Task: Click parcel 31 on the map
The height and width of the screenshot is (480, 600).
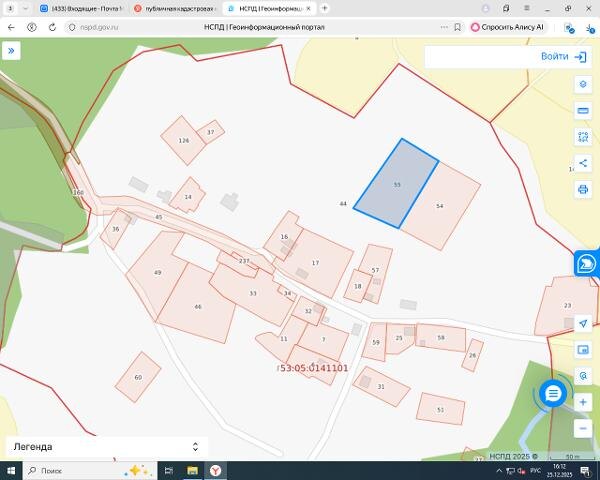Action: (381, 387)
